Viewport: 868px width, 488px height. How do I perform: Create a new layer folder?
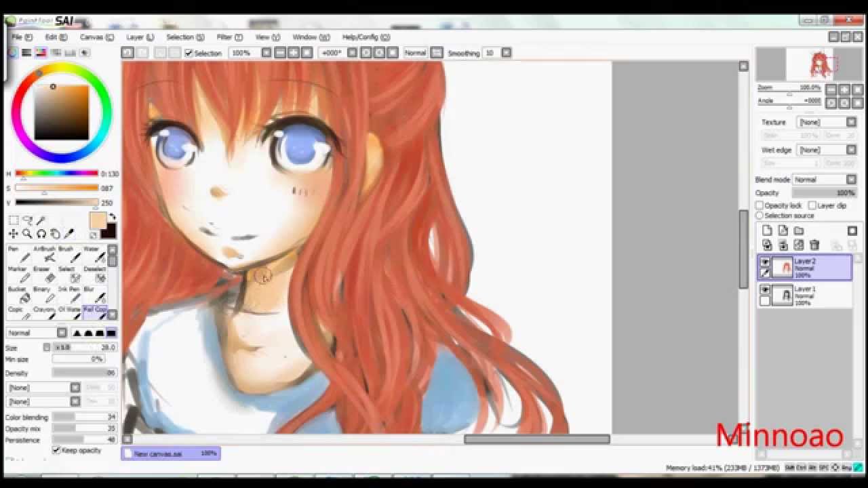pos(799,230)
